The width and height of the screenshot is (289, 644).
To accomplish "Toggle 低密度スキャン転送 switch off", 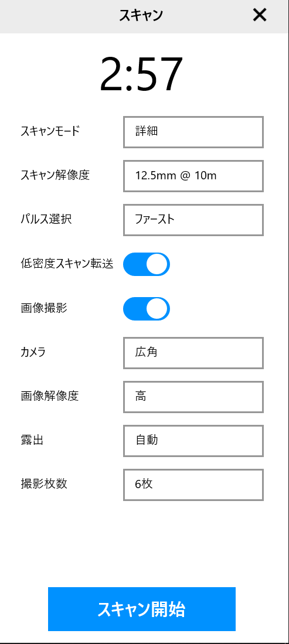I will (x=147, y=264).
